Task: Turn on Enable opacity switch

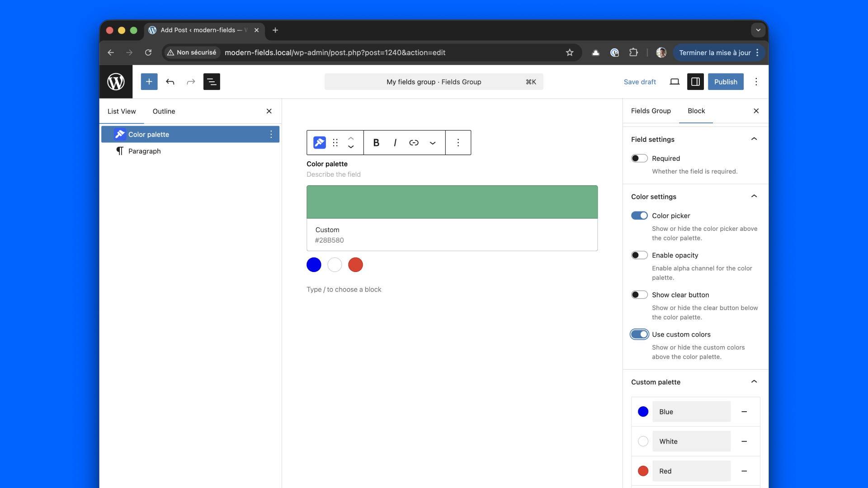Action: pos(639,255)
